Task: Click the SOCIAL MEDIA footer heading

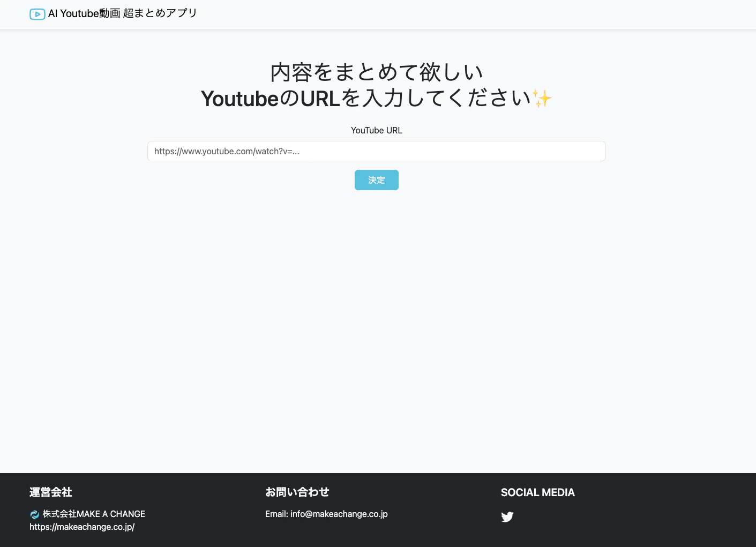Action: (x=538, y=492)
